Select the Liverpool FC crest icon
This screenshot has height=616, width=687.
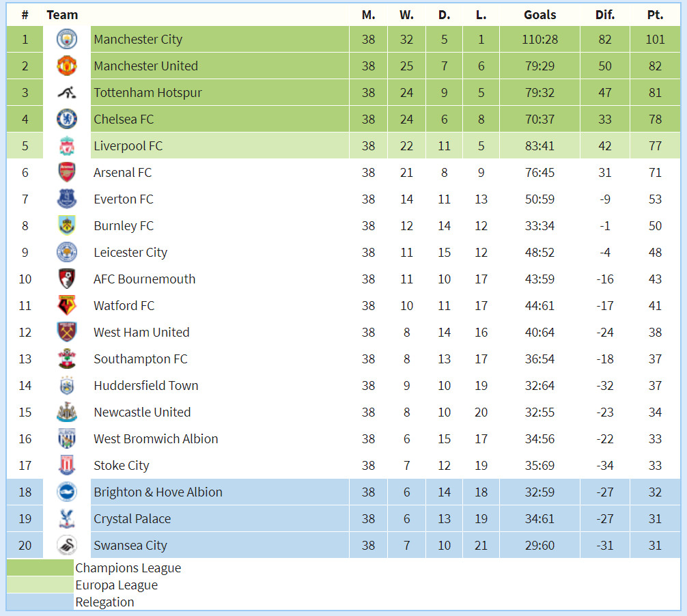coord(67,146)
